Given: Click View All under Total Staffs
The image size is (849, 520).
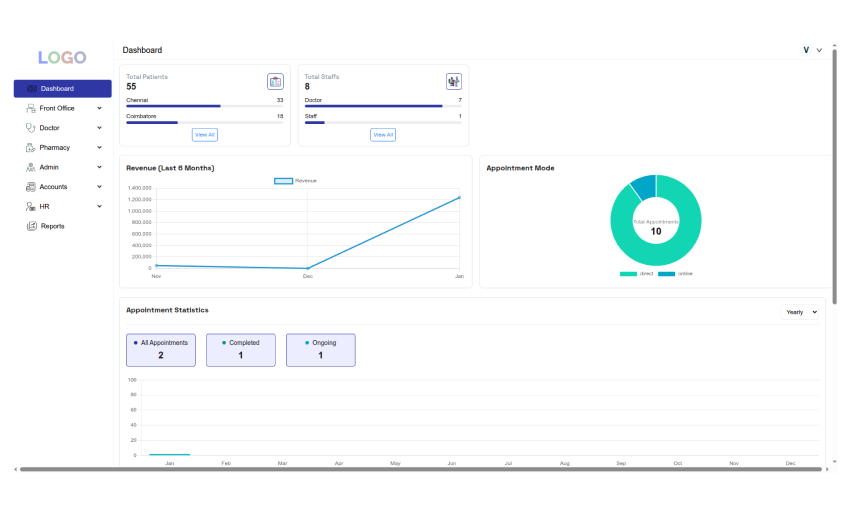Looking at the screenshot, I should coord(383,134).
